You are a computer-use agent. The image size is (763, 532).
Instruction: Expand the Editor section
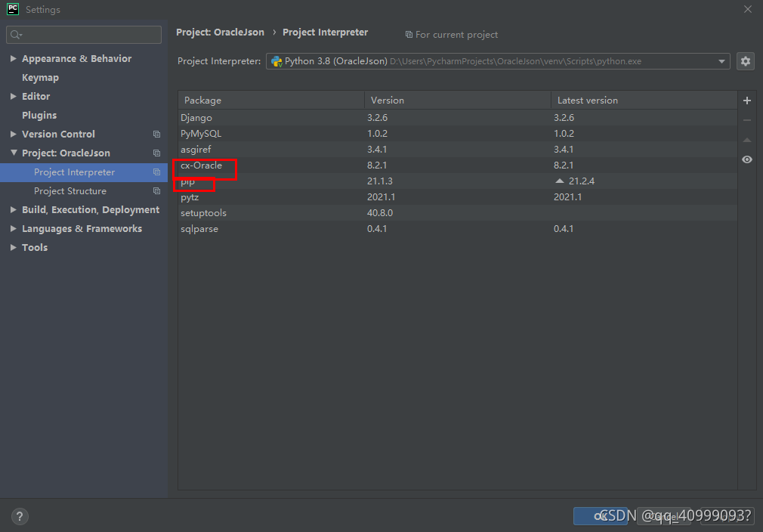pos(13,97)
